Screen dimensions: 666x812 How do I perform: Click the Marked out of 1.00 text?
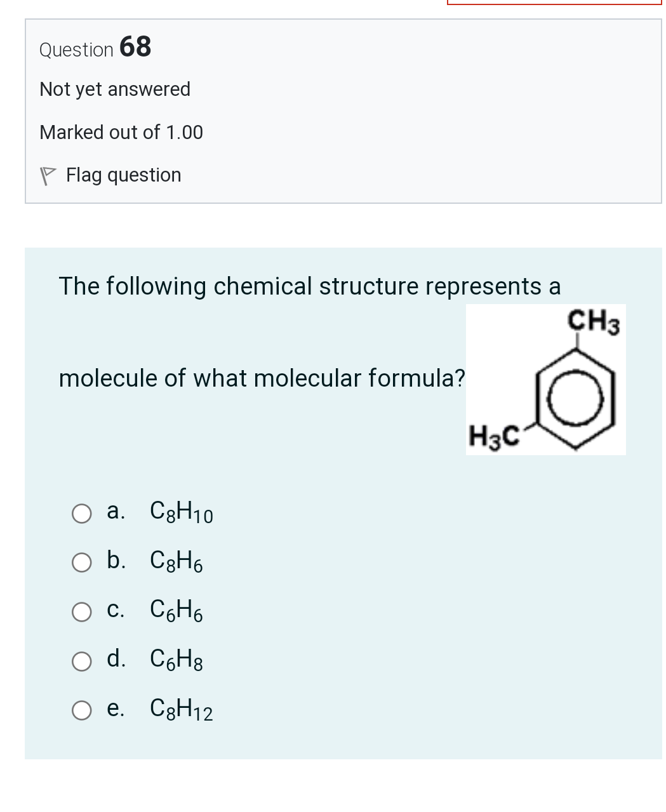click(x=121, y=132)
